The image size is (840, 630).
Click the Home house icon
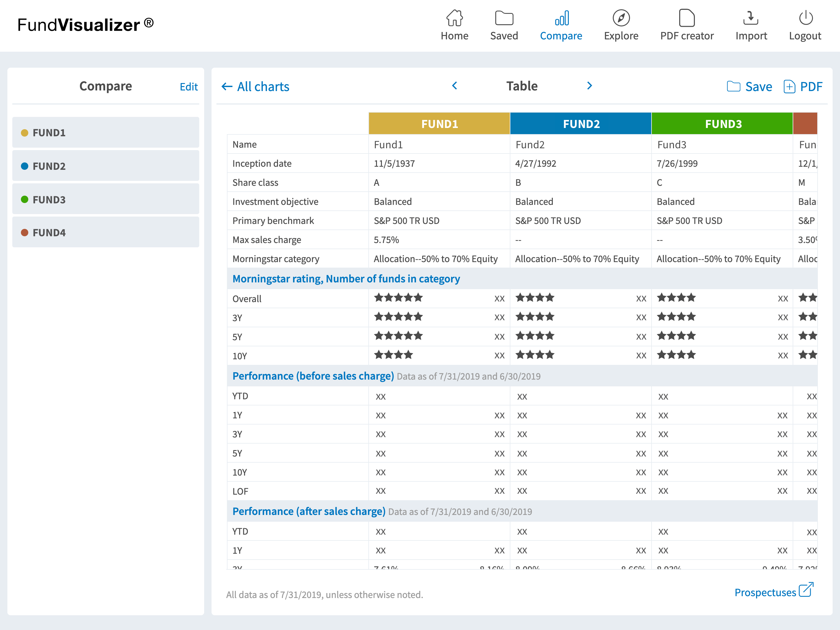454,18
